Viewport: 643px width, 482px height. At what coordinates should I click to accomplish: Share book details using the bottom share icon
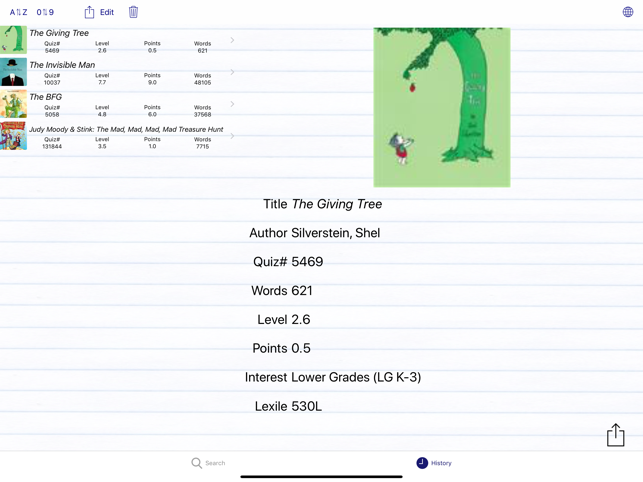tap(616, 435)
